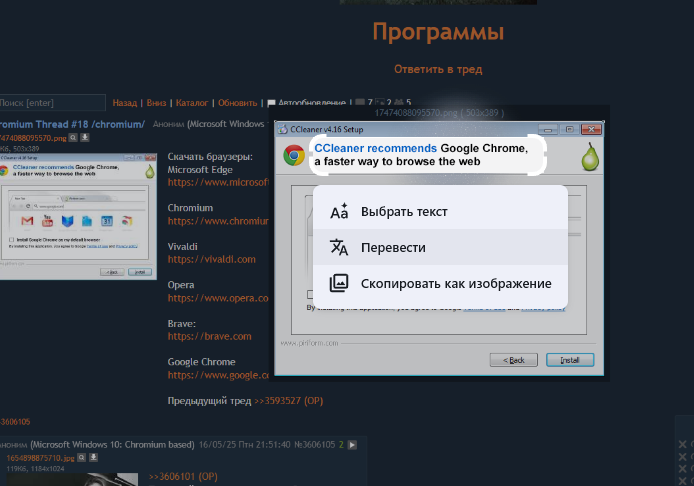The image size is (694, 486).
Task: Open the Microsoft Edge download link
Action: (x=218, y=182)
